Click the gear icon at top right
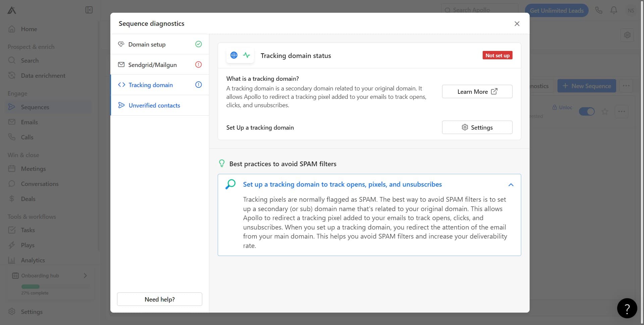 tap(627, 35)
